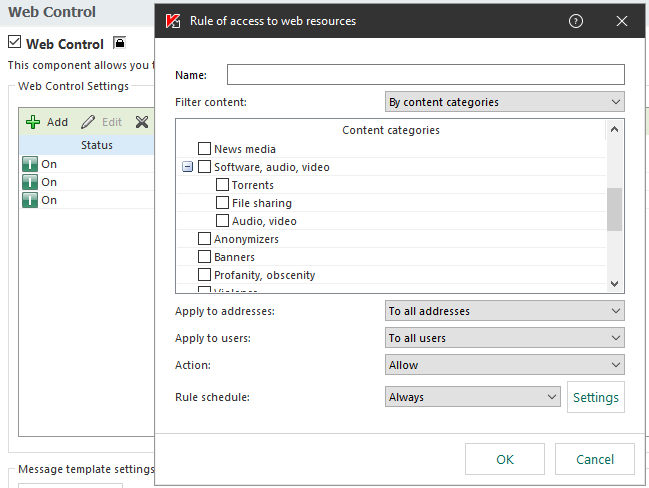Image resolution: width=649 pixels, height=488 pixels.
Task: Collapse the Software, audio, video group
Action: coord(188,167)
